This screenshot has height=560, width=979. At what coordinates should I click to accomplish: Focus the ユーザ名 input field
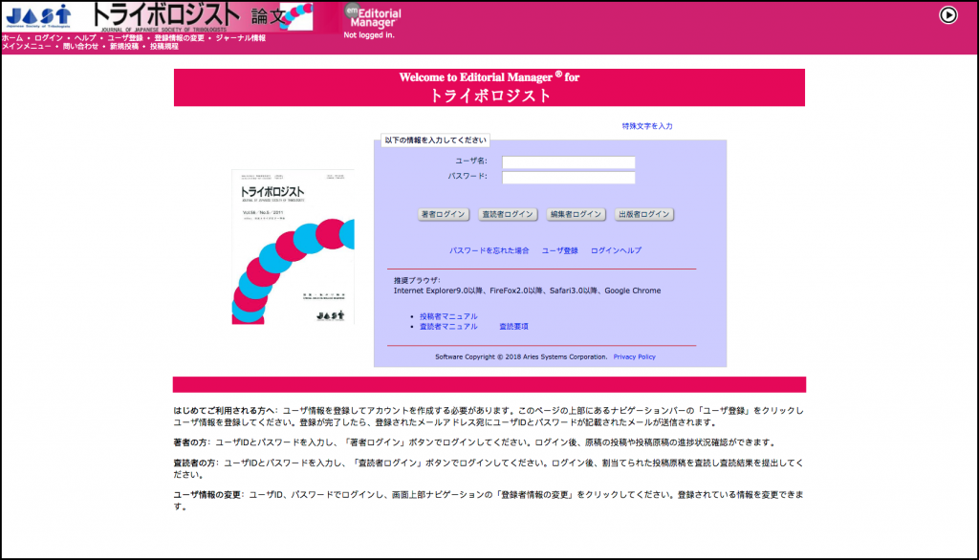point(568,162)
